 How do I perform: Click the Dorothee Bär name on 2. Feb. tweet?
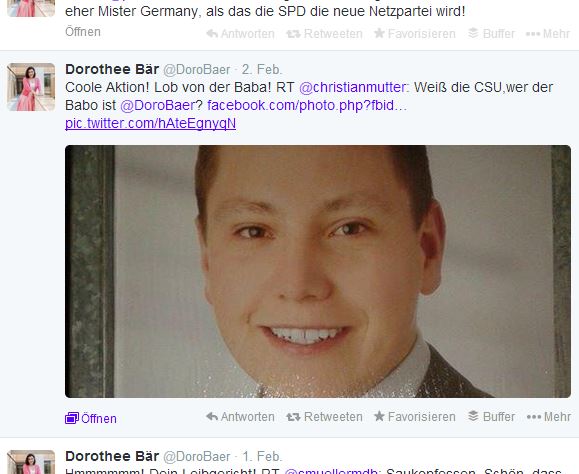pyautogui.click(x=112, y=69)
